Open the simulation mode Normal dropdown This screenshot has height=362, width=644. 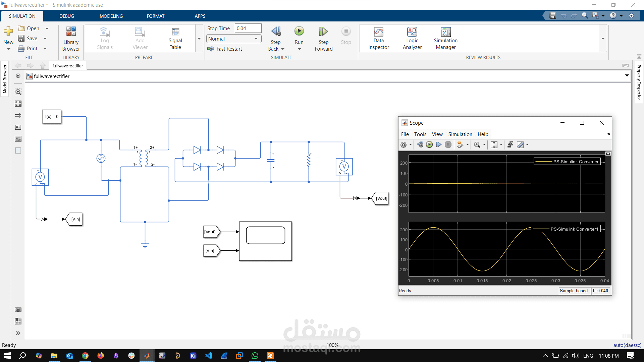(234, 39)
